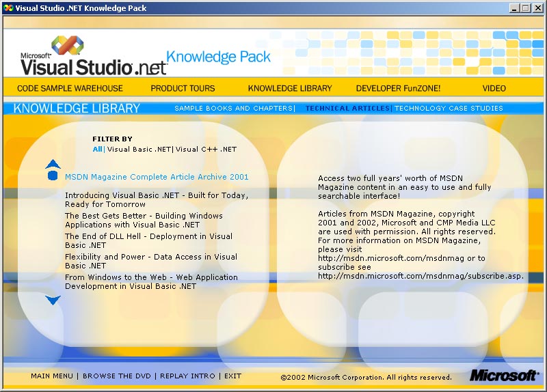Viewport: 547px width, 392px height.
Task: Click the Filter By label
Action: [112, 139]
